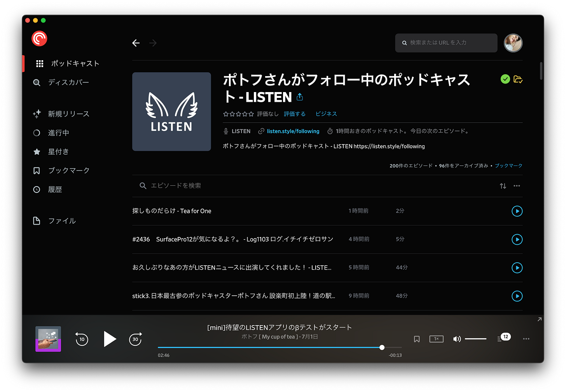
Task: Click the playback progress bar
Action: [x=280, y=347]
